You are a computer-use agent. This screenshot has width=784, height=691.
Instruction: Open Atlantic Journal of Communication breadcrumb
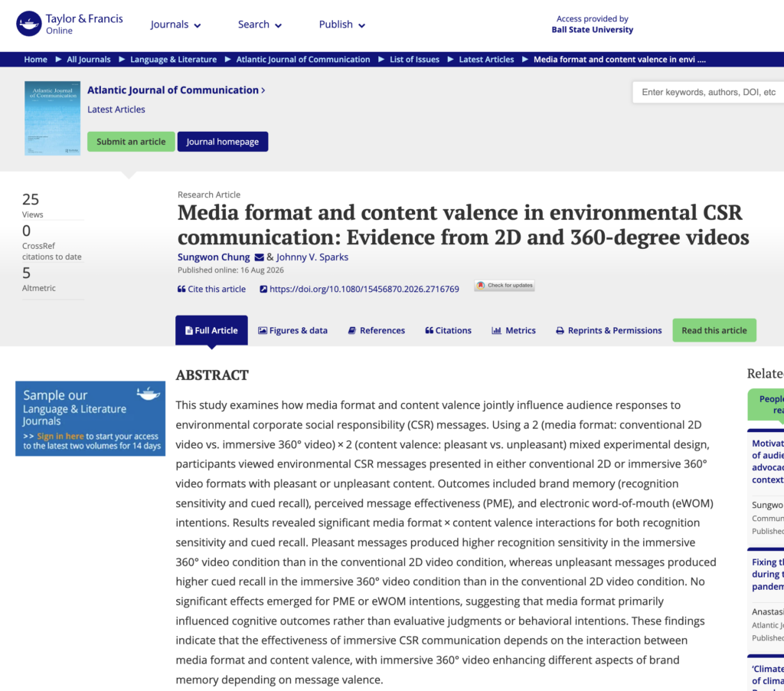click(303, 60)
